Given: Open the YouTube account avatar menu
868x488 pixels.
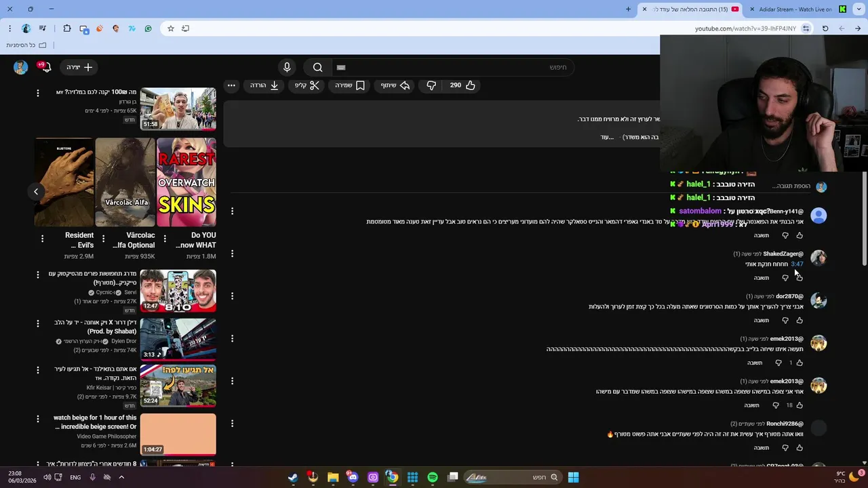Looking at the screenshot, I should coord(20,67).
